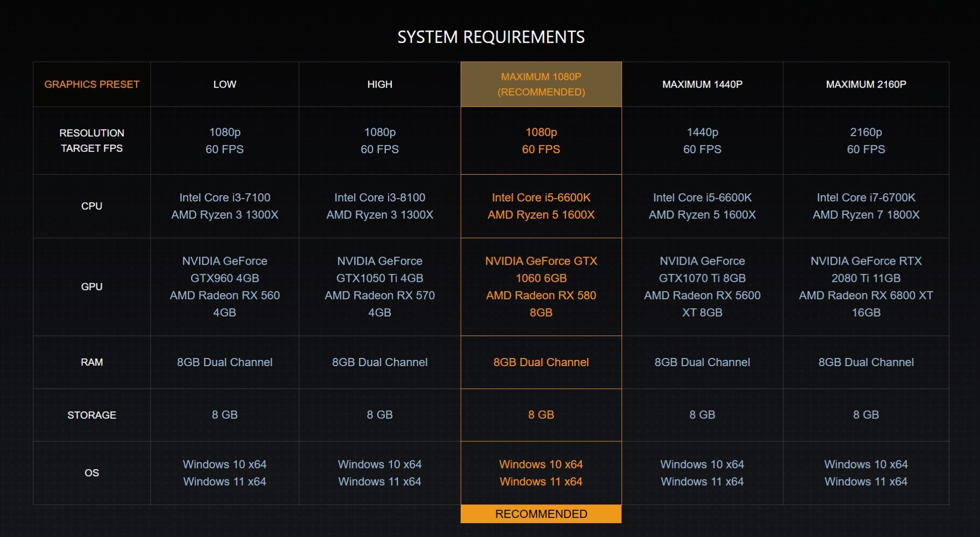
Task: Click the Intel Core i7-6700K CPU cell
Action: 866,206
